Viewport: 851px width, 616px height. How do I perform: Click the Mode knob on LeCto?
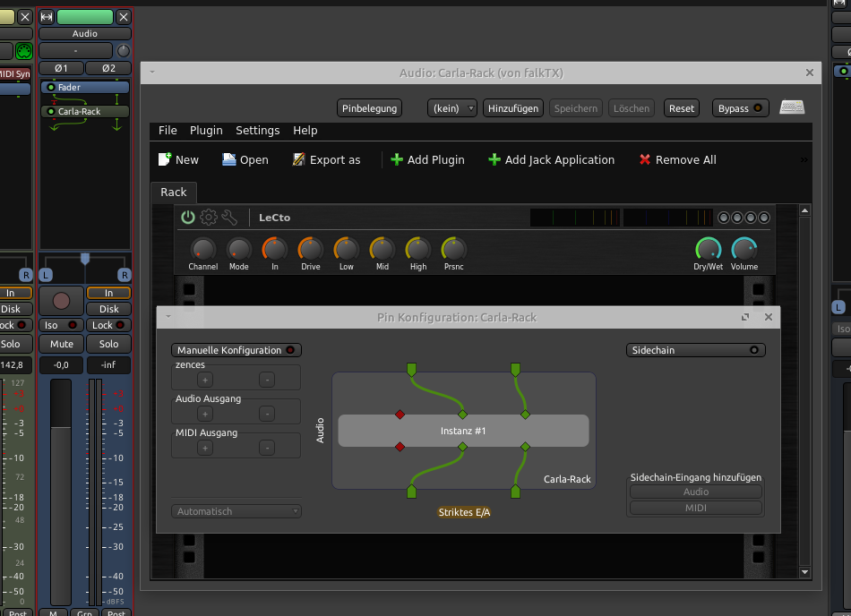pyautogui.click(x=239, y=250)
